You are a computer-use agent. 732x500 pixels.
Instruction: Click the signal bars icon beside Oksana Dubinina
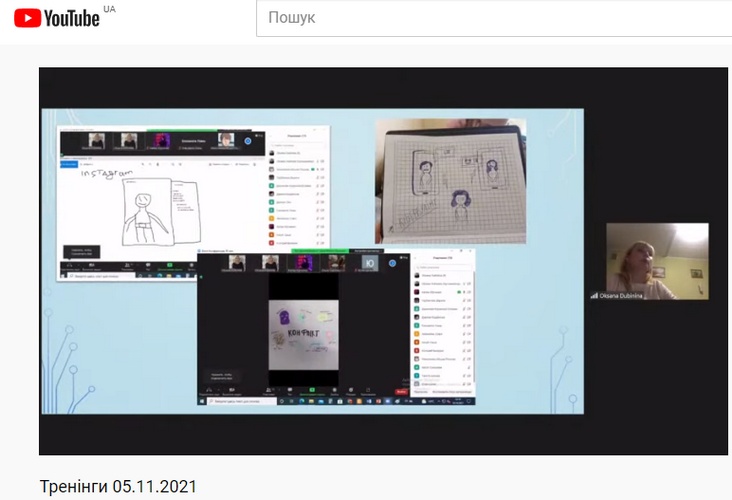coord(594,295)
